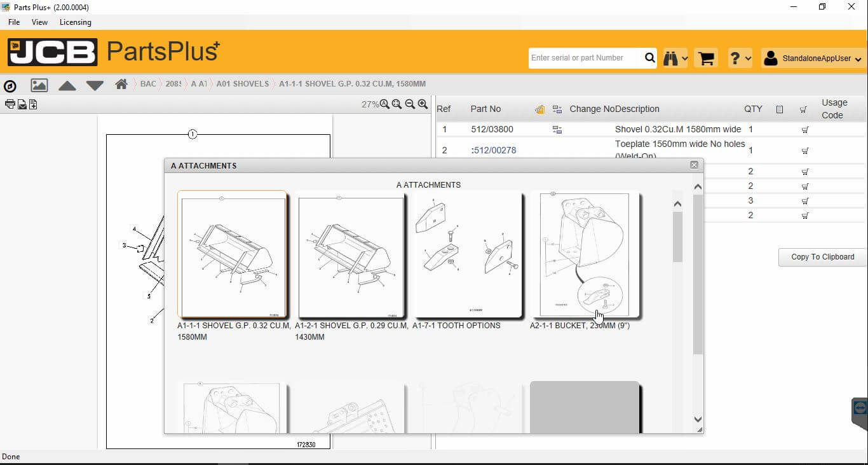The width and height of the screenshot is (868, 465).
Task: Go to previous page with up arrow
Action: click(67, 85)
